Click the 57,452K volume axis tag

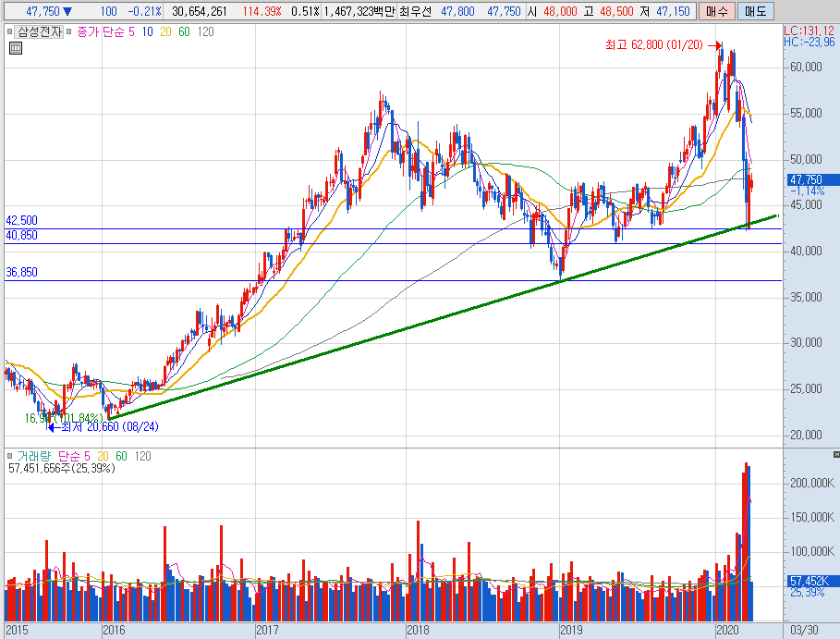810,581
